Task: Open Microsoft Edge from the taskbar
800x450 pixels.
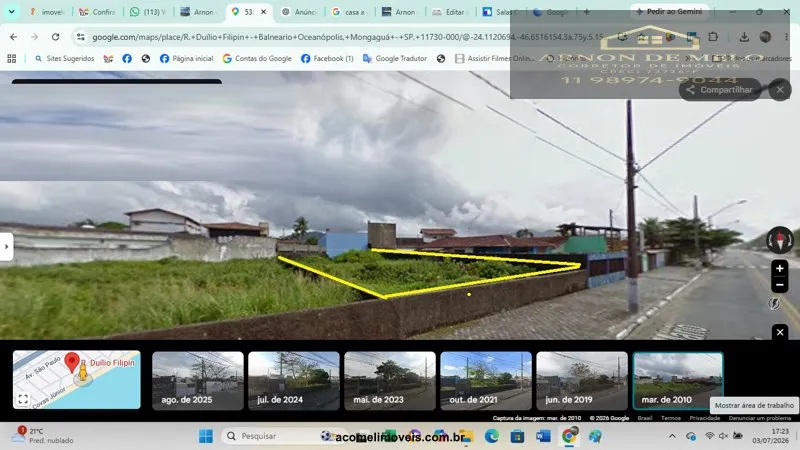Action: tap(491, 436)
